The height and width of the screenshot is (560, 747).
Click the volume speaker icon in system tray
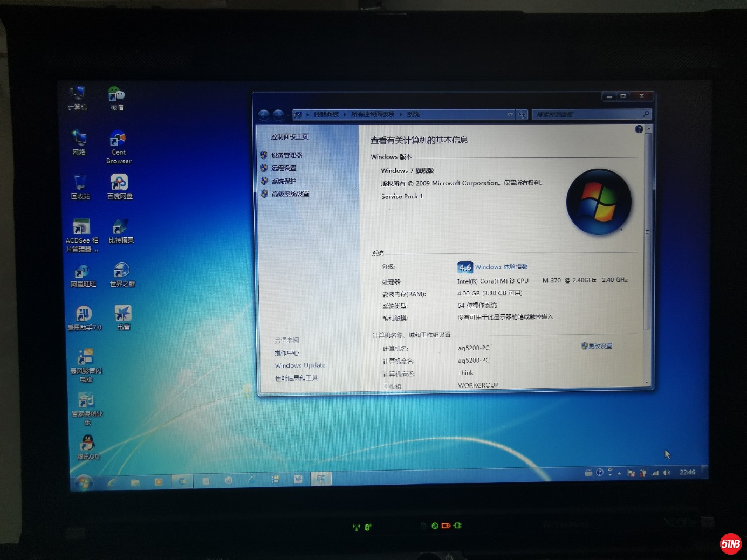(667, 473)
